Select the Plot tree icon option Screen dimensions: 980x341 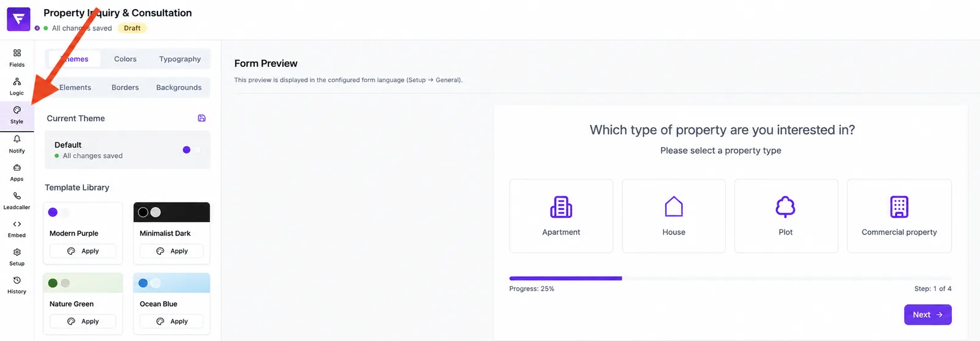tap(786, 215)
